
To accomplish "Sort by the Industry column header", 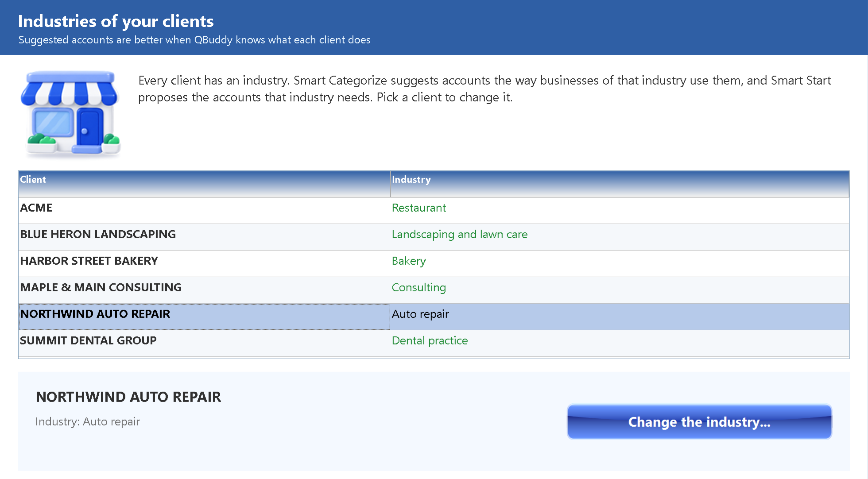I will (620, 184).
